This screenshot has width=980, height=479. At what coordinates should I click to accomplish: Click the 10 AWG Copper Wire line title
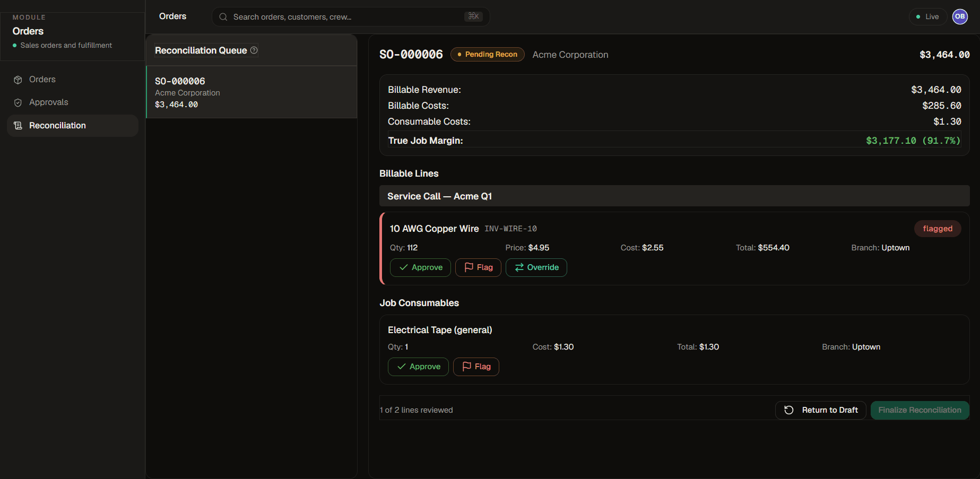[x=435, y=229]
